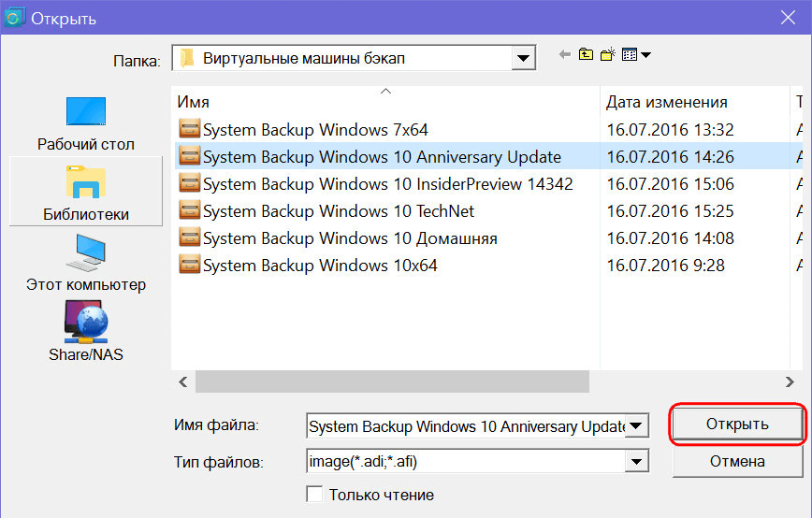Viewport: 812px width, 518px height.
Task: Select file System Backup Windows 10x64
Action: coord(320,265)
